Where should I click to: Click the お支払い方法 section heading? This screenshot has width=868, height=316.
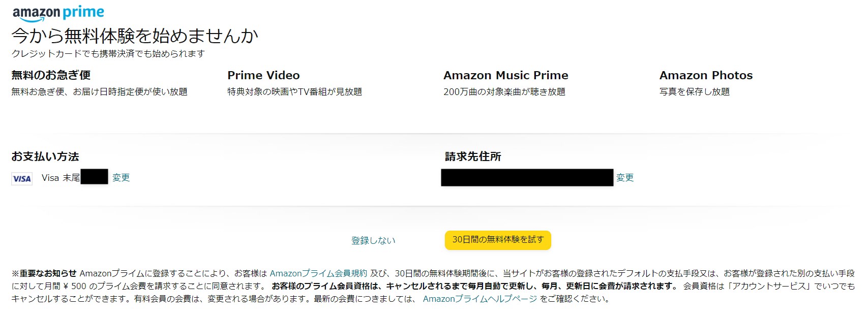[45, 156]
